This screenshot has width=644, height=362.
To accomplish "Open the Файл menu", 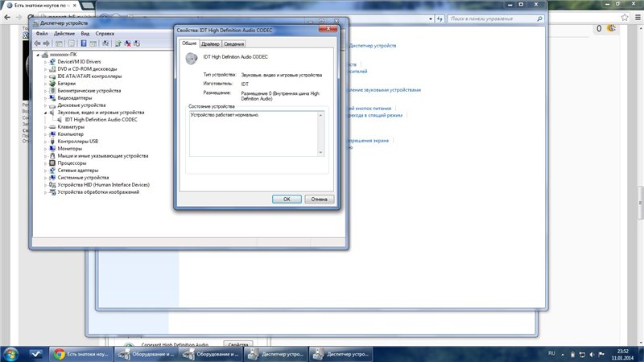I will pyautogui.click(x=42, y=34).
